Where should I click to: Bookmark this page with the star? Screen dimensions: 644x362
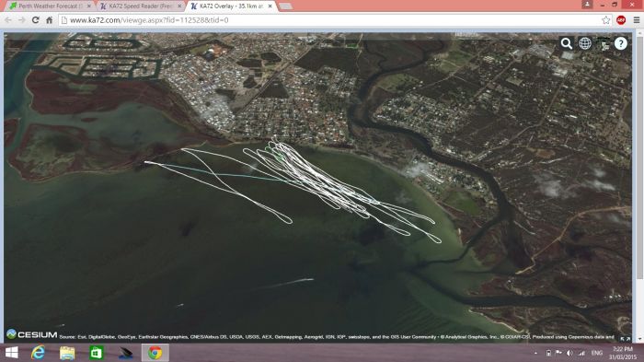(x=605, y=20)
